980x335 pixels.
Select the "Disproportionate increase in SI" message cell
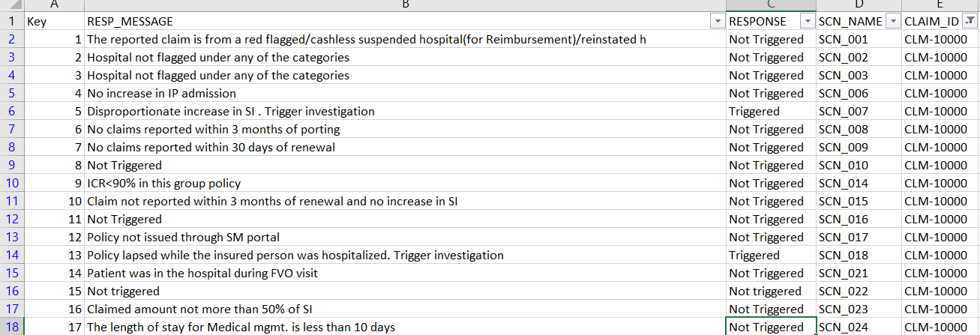(x=231, y=112)
